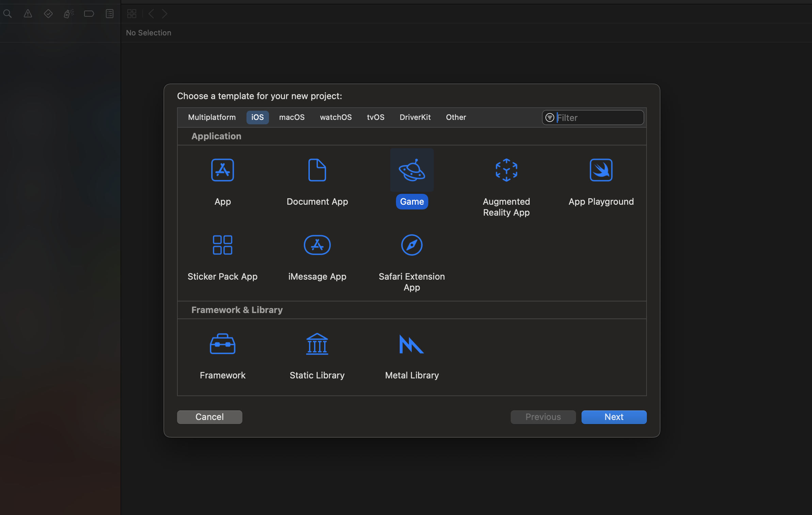Open the find navigator magnifier icon

coord(7,14)
